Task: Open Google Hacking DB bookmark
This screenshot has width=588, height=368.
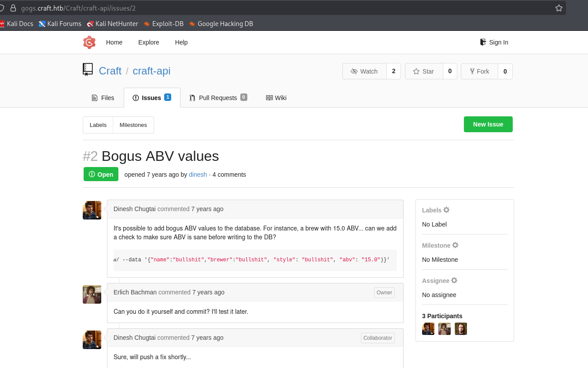Action: (221, 24)
